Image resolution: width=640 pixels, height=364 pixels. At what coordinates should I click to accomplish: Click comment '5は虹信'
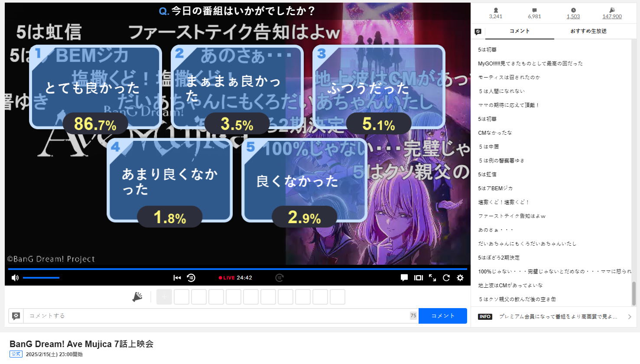(x=487, y=175)
